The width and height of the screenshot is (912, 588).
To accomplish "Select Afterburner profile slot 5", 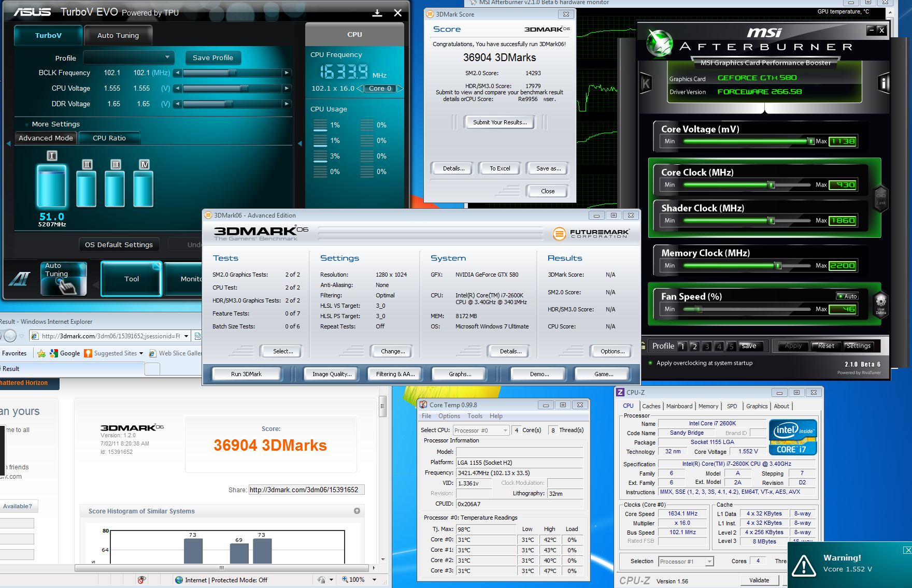I will [x=731, y=346].
